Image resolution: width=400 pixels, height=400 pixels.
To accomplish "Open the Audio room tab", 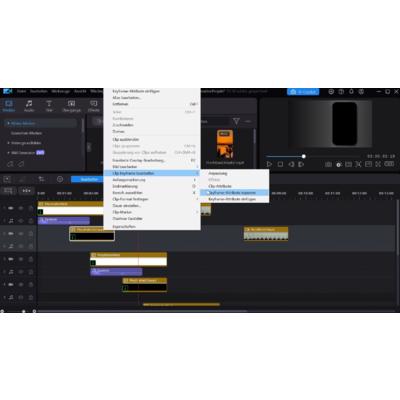I will 29,106.
